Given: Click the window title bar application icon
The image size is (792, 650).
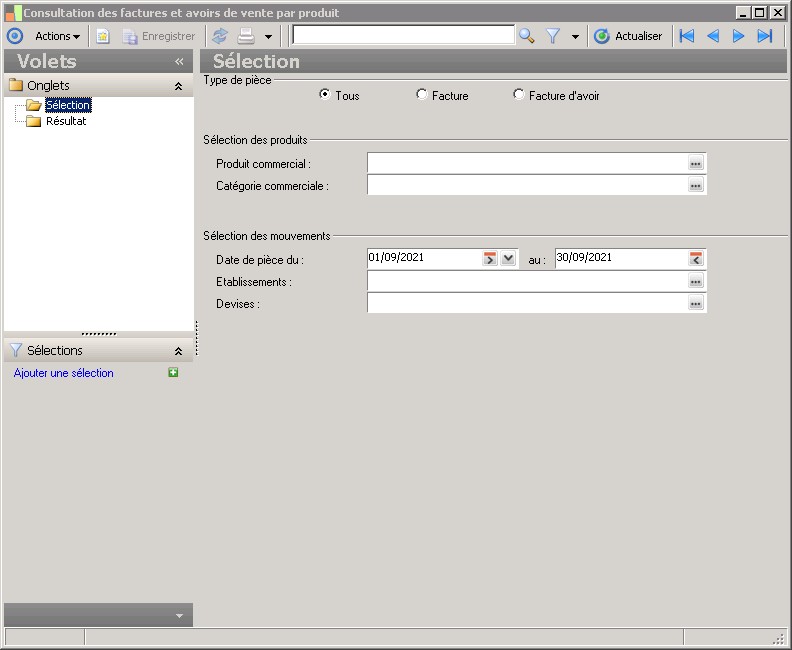Looking at the screenshot, I should click(x=13, y=13).
